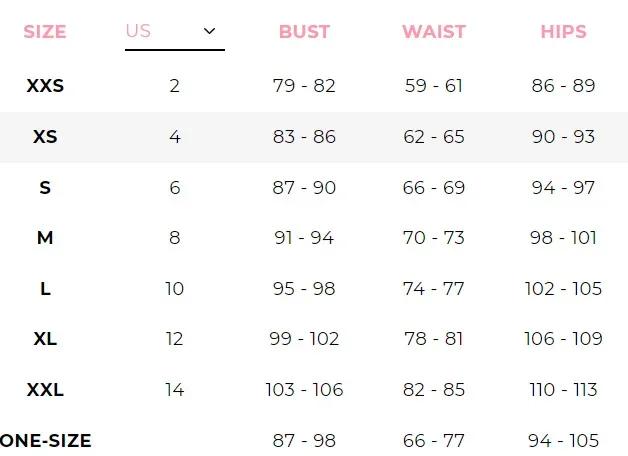Select the XXL size row label

tap(45, 390)
